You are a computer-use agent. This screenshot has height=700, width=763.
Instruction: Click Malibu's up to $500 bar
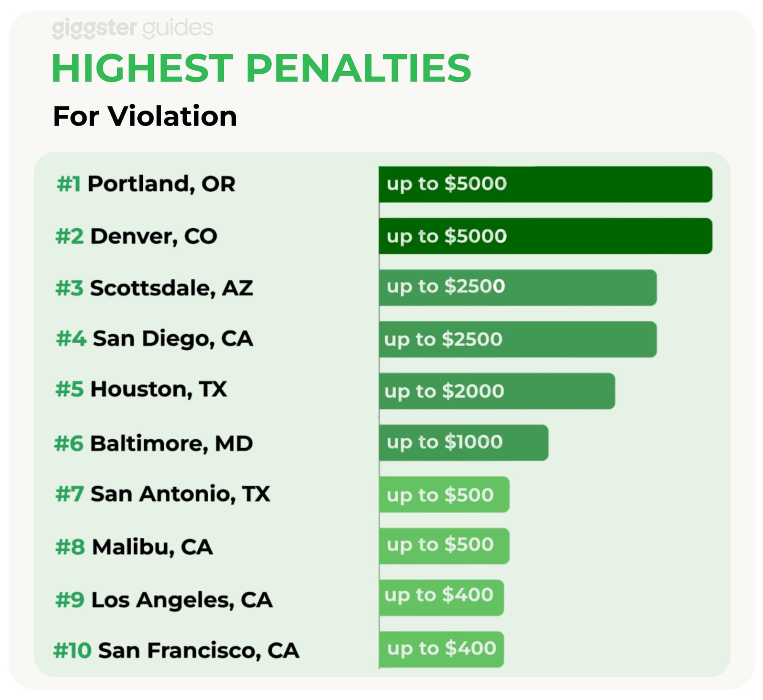[444, 546]
